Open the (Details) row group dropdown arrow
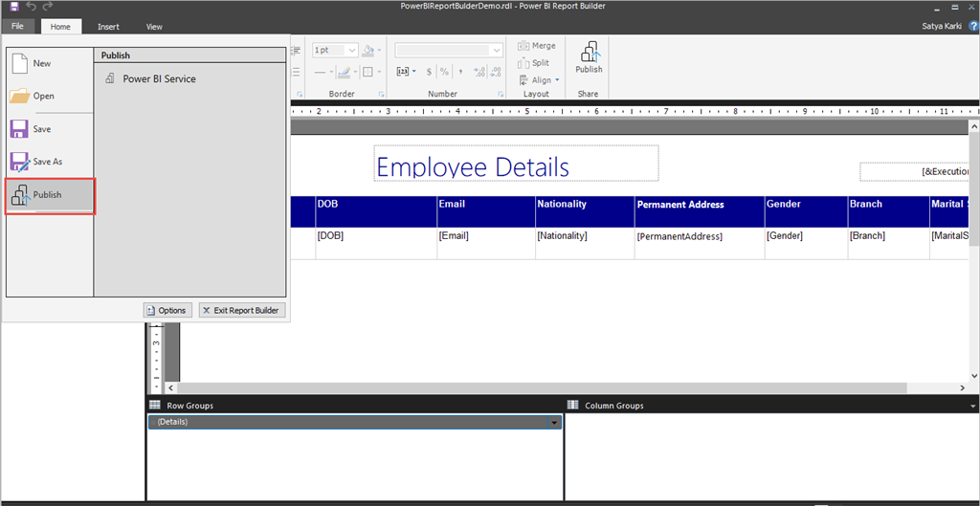The image size is (980, 506). 554,422
